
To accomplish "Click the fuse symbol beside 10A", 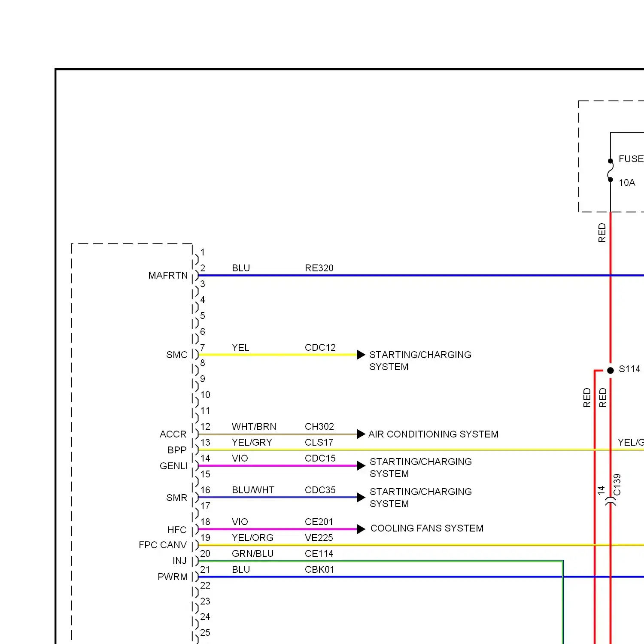I will (611, 170).
